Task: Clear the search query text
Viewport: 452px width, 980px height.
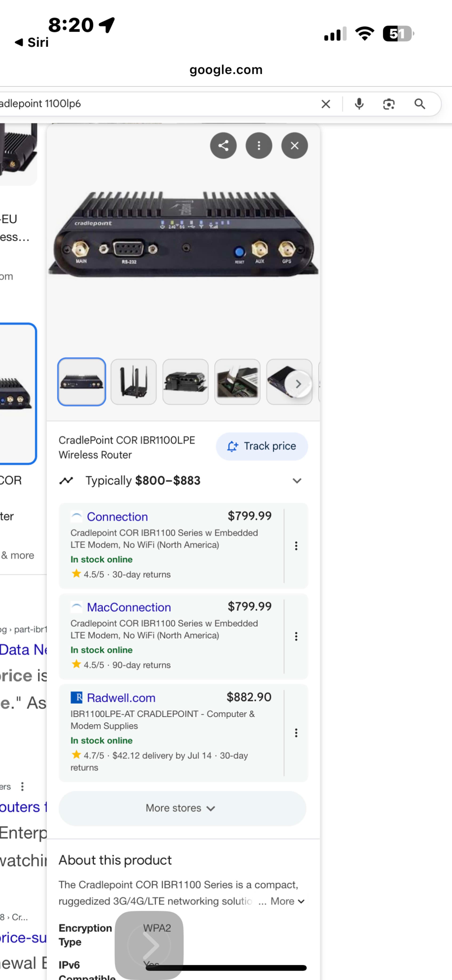Action: [x=326, y=104]
